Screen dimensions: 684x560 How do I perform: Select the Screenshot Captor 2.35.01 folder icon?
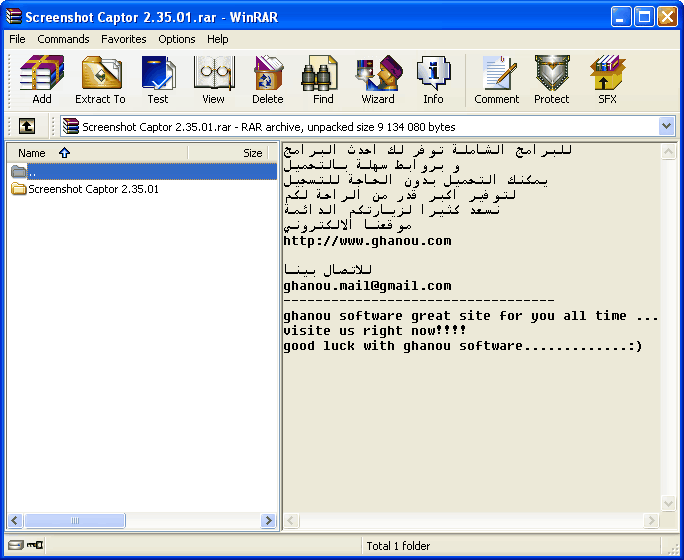coord(18,189)
